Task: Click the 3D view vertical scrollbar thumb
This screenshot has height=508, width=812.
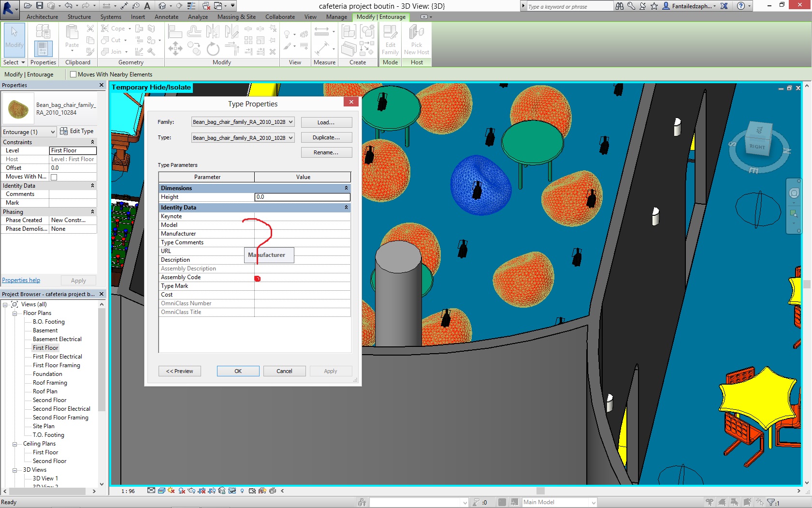Action: coord(807,285)
